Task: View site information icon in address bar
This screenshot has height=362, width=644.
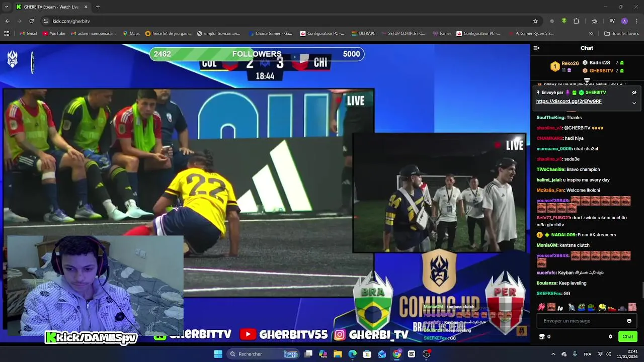Action: point(46,21)
